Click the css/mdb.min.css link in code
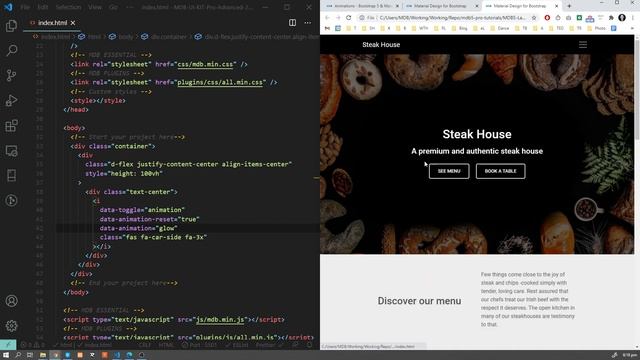The image size is (640, 360). pos(205,64)
